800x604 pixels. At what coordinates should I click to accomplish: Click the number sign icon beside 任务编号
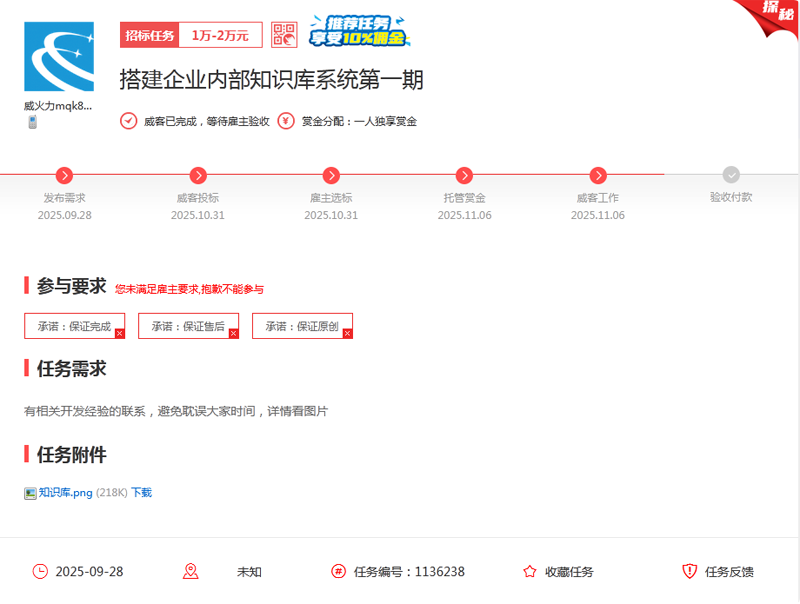coord(337,571)
